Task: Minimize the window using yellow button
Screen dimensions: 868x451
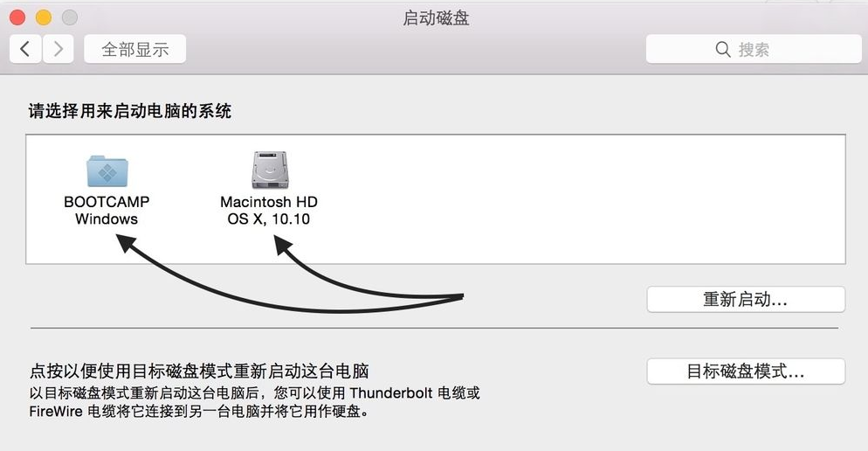Action: tap(44, 17)
